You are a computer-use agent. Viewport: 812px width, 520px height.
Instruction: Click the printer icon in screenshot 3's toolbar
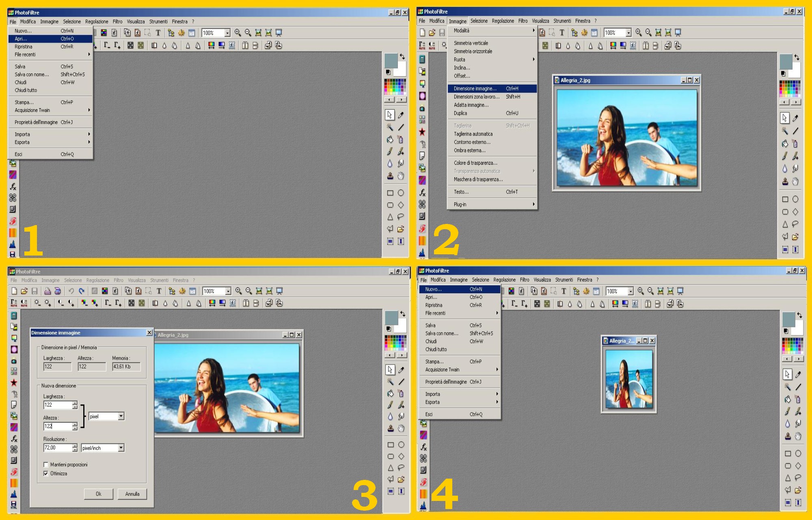(48, 291)
